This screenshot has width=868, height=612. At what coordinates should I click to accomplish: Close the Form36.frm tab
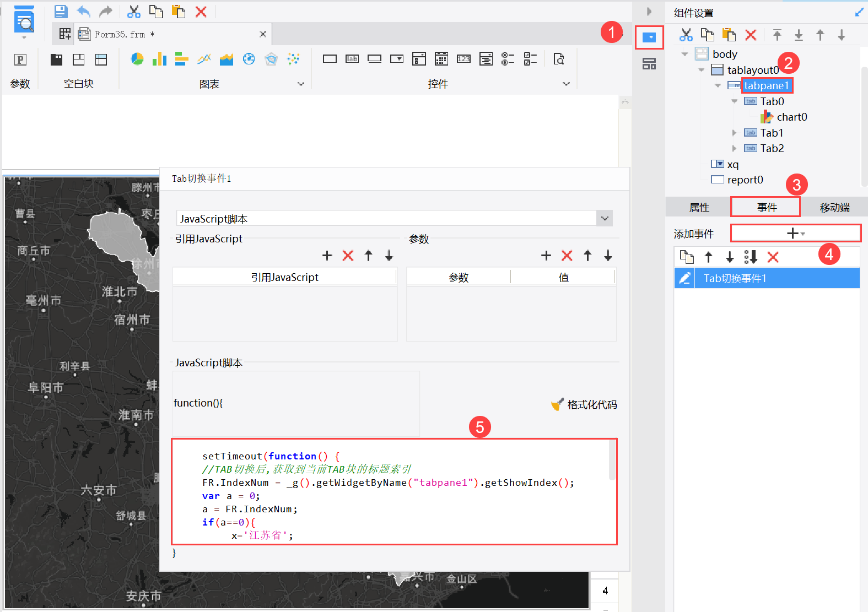pos(263,34)
